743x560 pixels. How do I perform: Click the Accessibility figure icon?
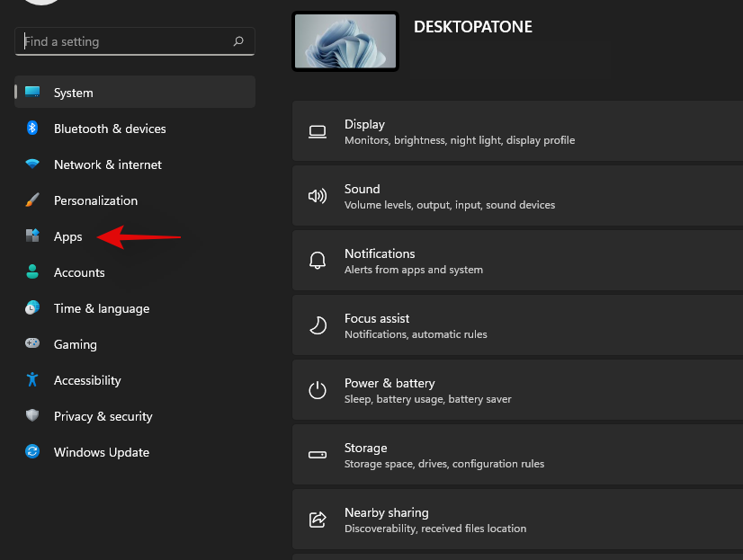[x=32, y=380]
